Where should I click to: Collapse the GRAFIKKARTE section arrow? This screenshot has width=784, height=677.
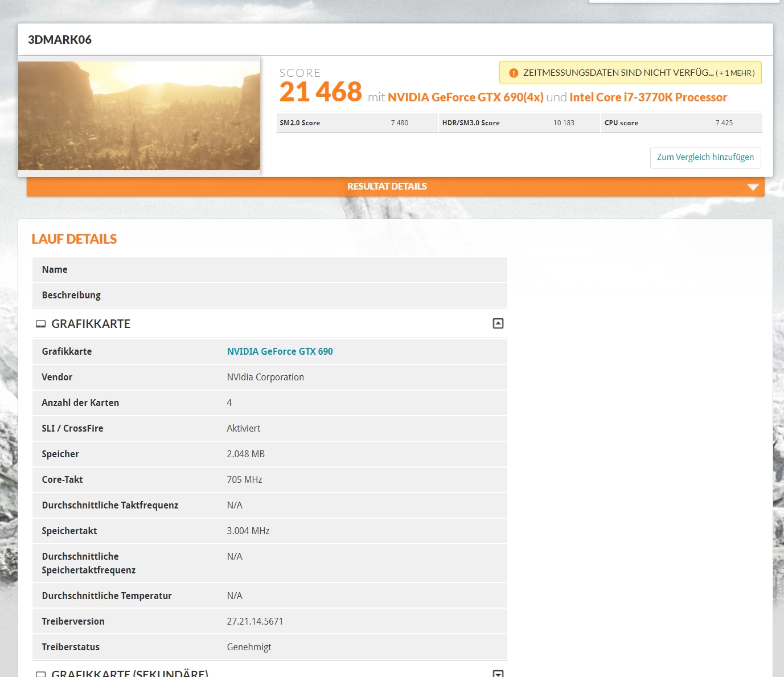tap(498, 323)
